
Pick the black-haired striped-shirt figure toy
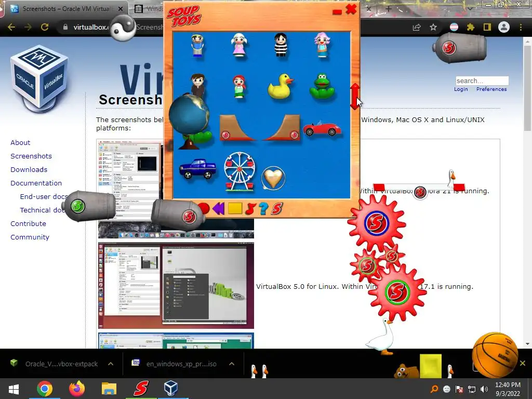pos(281,45)
